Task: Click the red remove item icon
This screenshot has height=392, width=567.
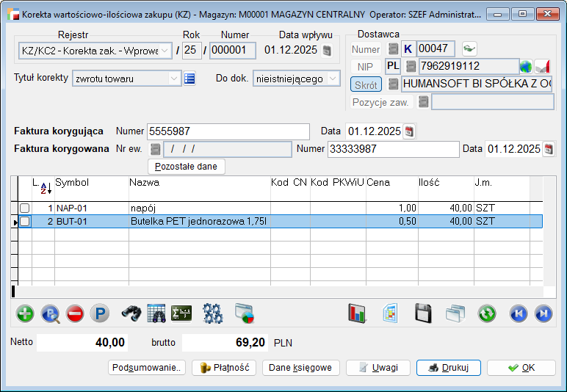Action: [75, 314]
